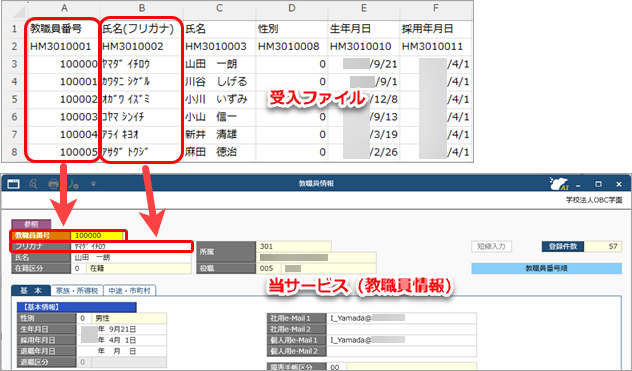Select spreadsheet column D header
The height and width of the screenshot is (371, 632).
point(291,9)
